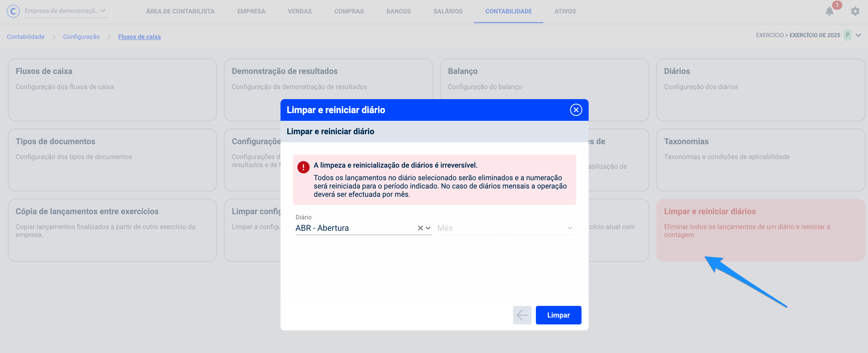Expand the Diário dropdown
Viewport: 868px width, 353px height.
[428, 228]
